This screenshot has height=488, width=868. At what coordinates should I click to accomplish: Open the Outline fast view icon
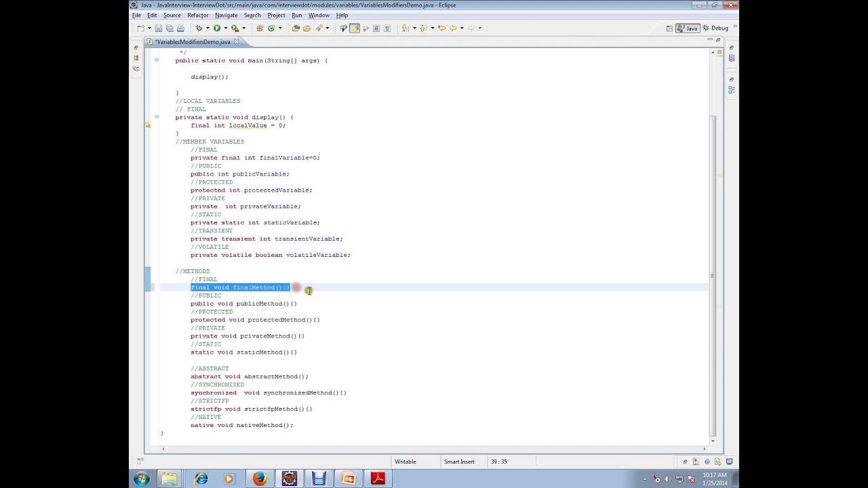(x=732, y=89)
